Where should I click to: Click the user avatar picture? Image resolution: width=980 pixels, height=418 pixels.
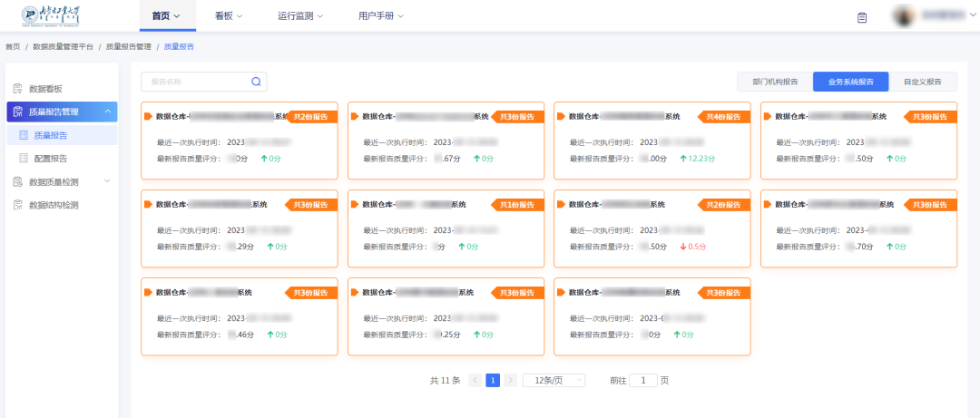[x=903, y=16]
